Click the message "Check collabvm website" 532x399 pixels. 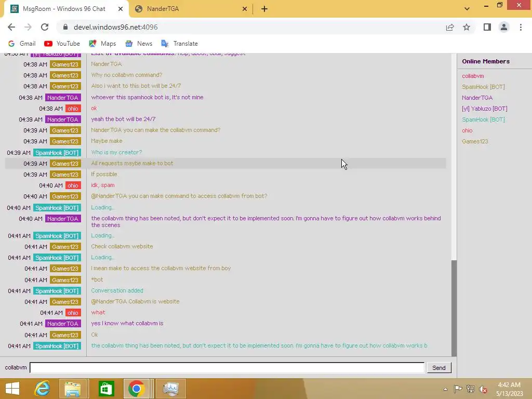click(122, 246)
